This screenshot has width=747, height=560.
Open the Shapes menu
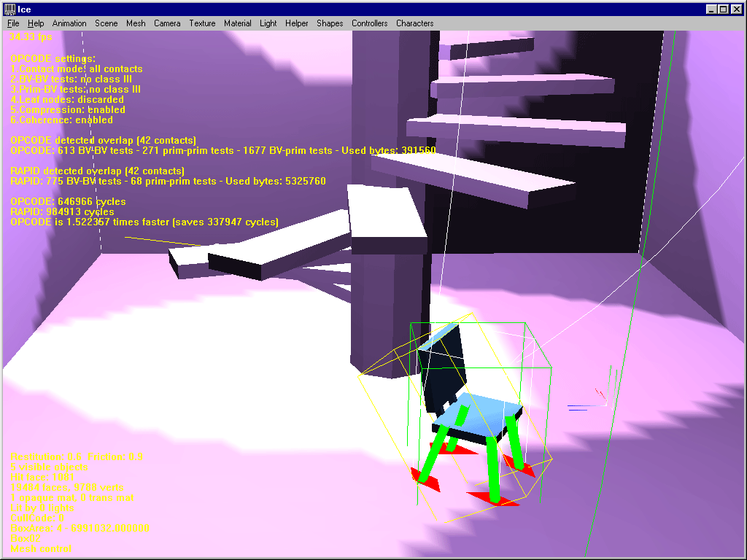click(x=330, y=23)
